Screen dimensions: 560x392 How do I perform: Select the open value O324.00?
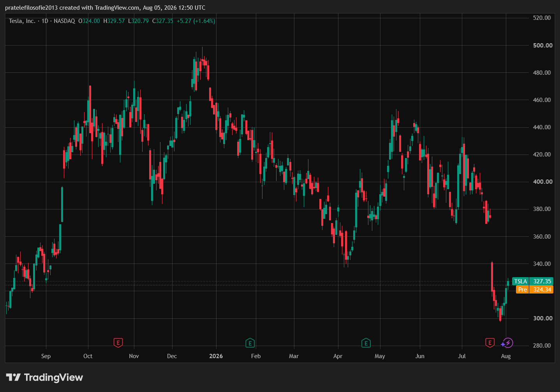click(89, 21)
